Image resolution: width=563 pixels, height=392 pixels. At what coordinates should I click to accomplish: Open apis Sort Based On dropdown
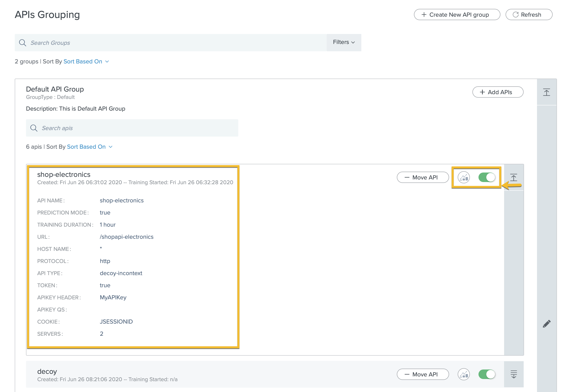click(89, 147)
